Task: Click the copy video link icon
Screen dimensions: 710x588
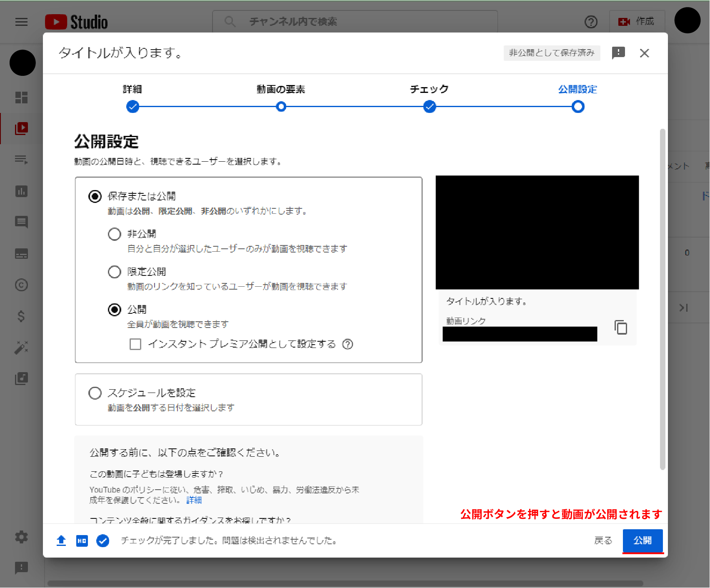Action: point(620,328)
